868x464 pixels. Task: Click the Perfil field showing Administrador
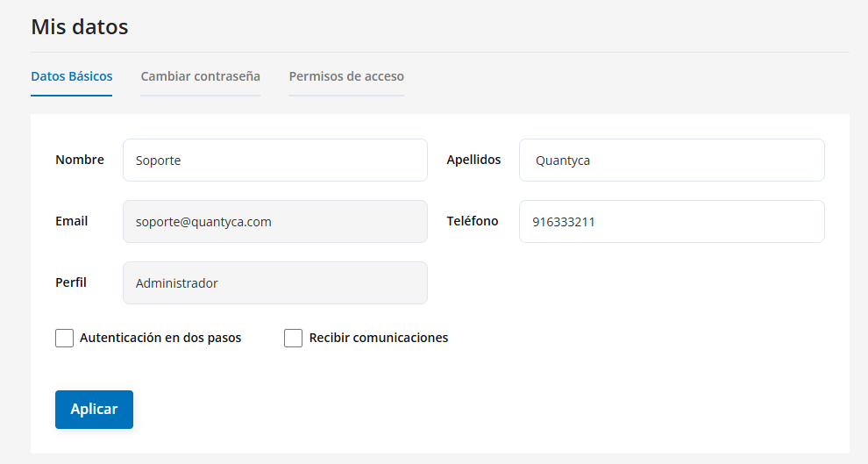(x=275, y=283)
